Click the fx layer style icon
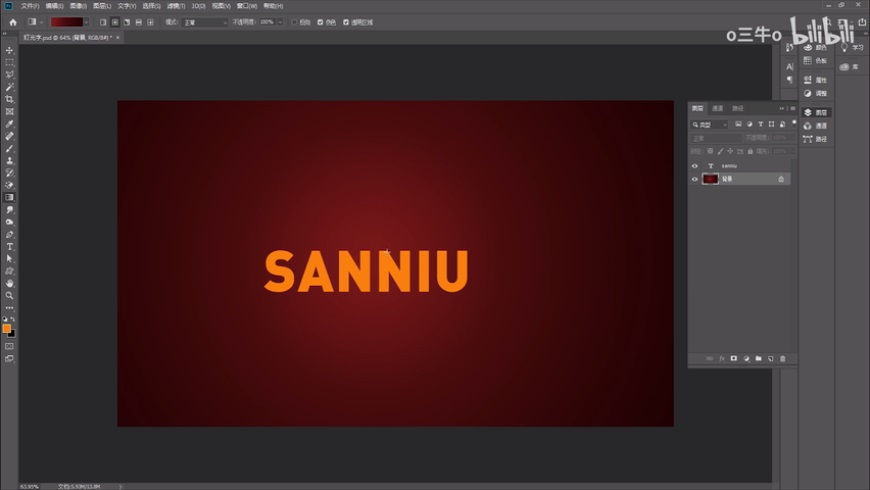Image resolution: width=870 pixels, height=490 pixels. (x=721, y=358)
